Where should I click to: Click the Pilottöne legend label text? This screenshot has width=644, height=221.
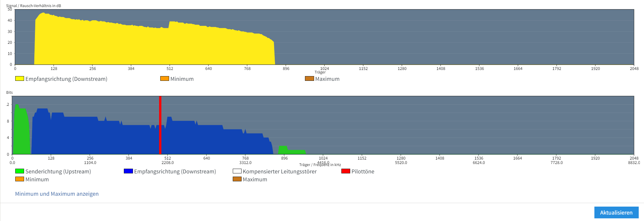tap(363, 171)
